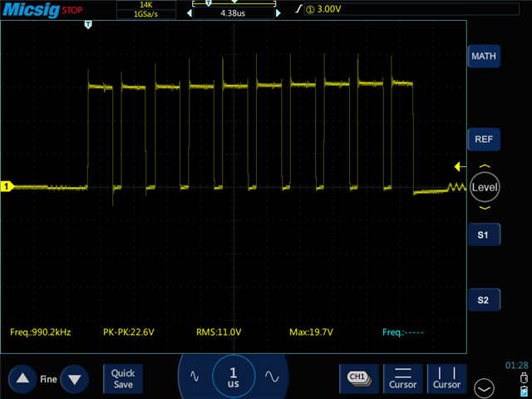Raise trigger level with upper chevron
Viewport: 532px width, 399px height.
pos(485,166)
